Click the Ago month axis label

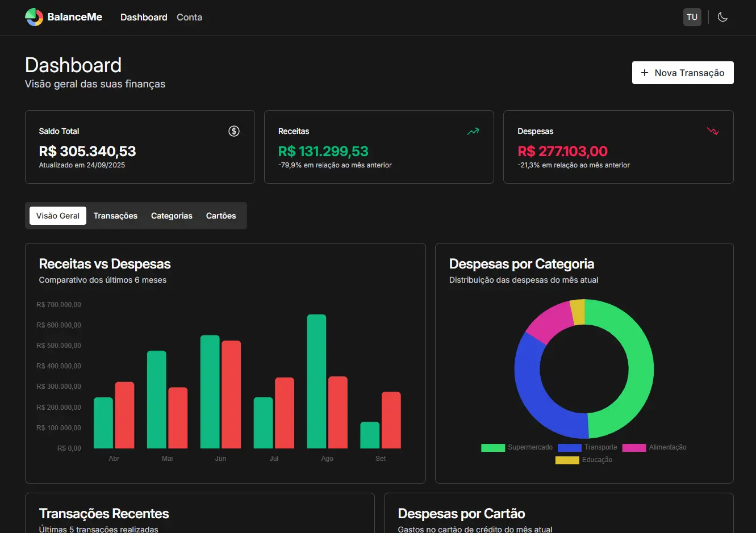(327, 459)
